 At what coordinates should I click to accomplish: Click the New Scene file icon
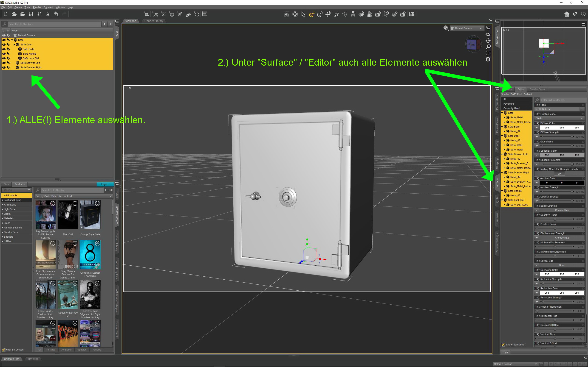(6, 14)
